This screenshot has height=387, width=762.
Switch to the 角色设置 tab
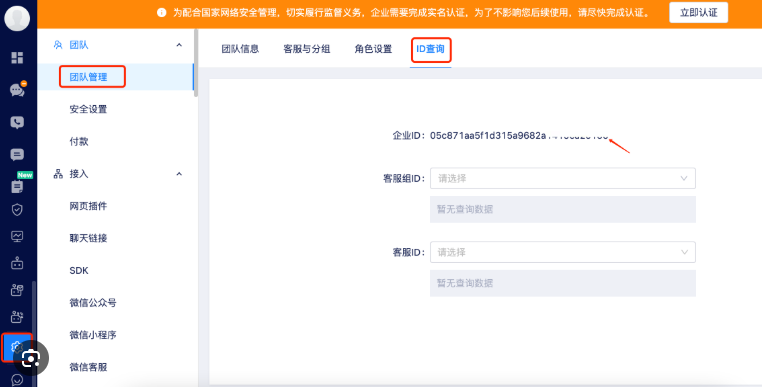point(373,49)
